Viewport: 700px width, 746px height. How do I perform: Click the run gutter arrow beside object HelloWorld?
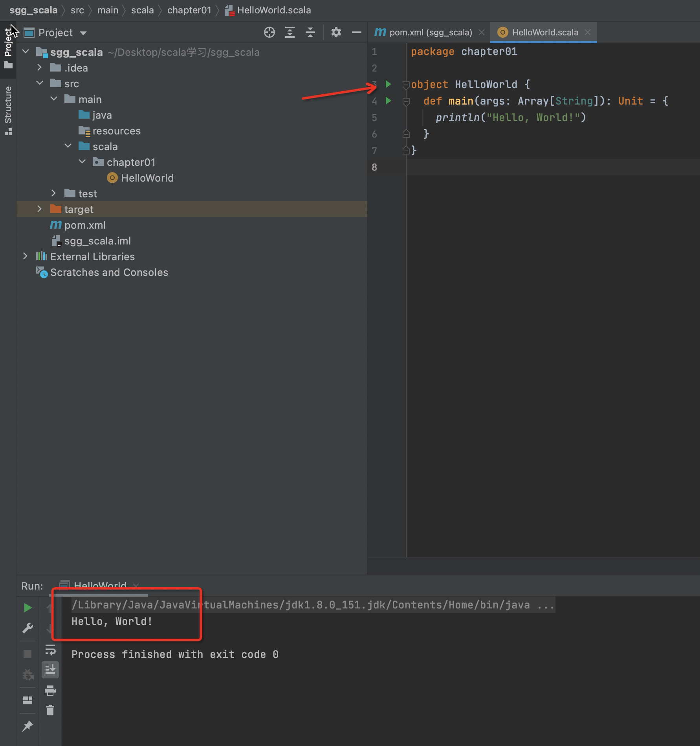point(388,84)
